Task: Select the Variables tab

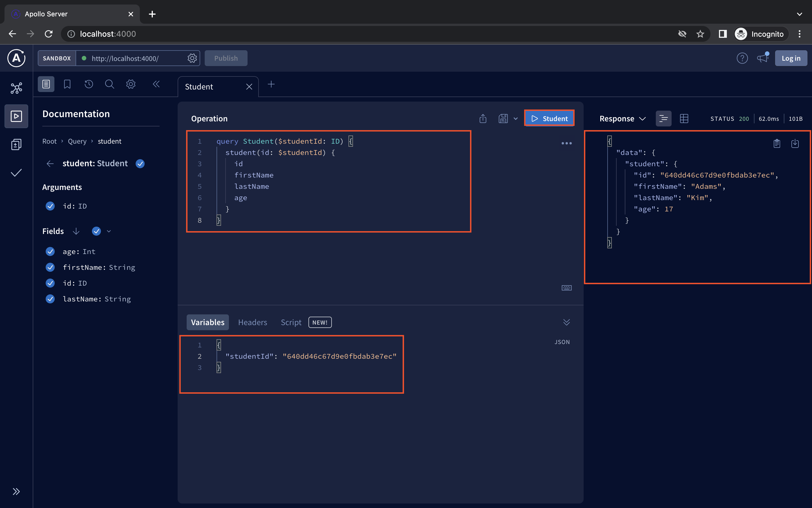Action: click(x=207, y=322)
